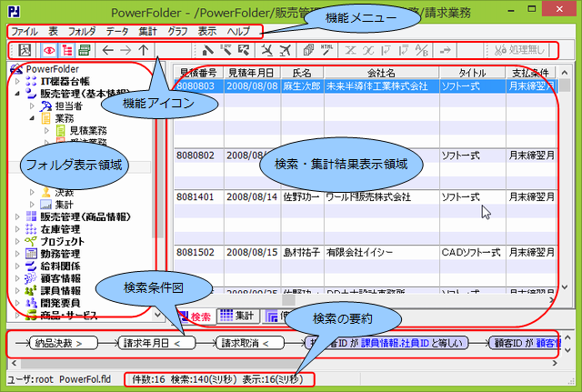The height and width of the screenshot is (392, 582).
Task: Select the 見積業務 tree item
Action: point(88,131)
